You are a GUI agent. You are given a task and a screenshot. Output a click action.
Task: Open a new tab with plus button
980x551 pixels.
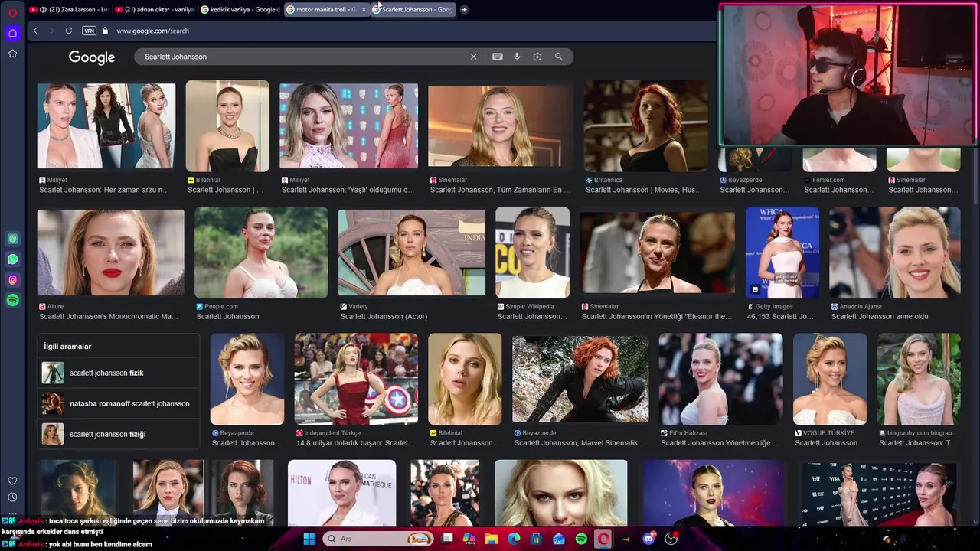point(464,10)
